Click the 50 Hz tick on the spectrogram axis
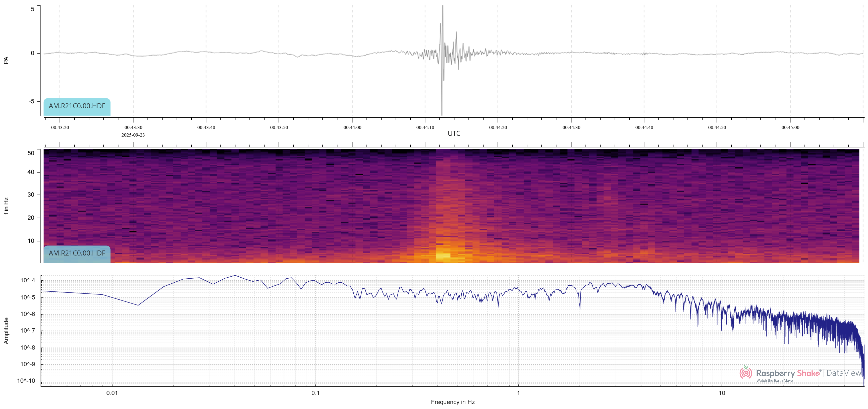 click(31, 153)
